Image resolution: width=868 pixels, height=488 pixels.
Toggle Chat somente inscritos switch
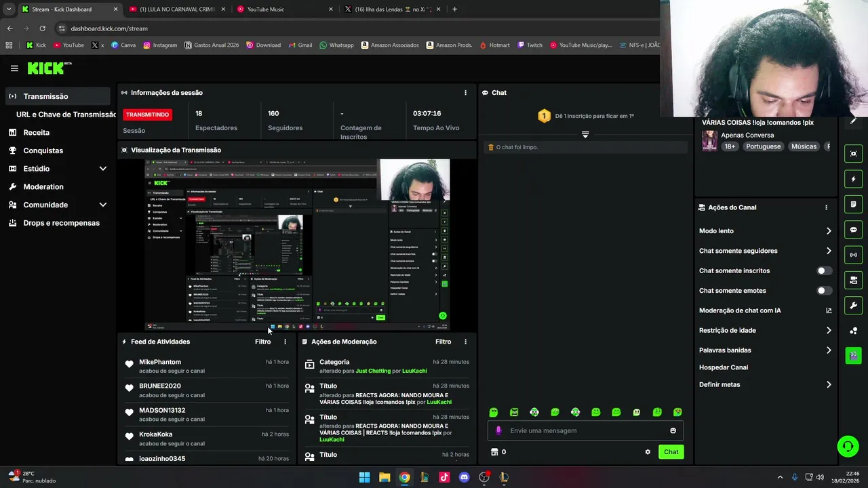[x=824, y=270]
